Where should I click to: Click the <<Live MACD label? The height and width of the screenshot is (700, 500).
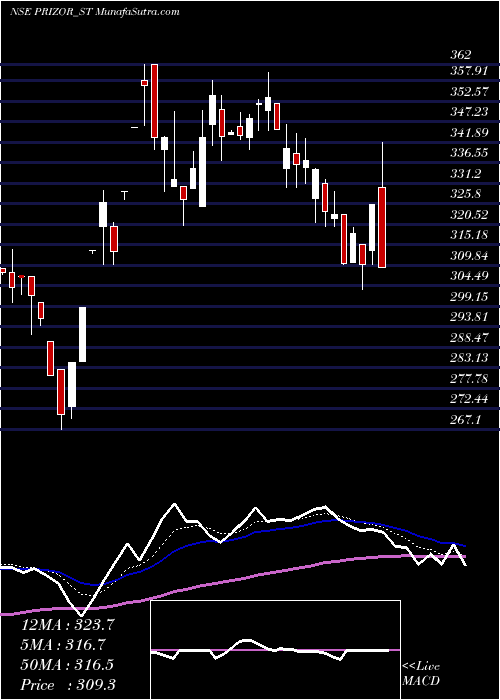point(421,674)
